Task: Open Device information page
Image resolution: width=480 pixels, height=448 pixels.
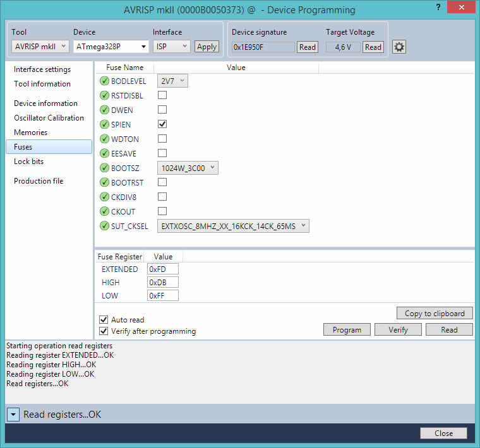Action: click(45, 103)
